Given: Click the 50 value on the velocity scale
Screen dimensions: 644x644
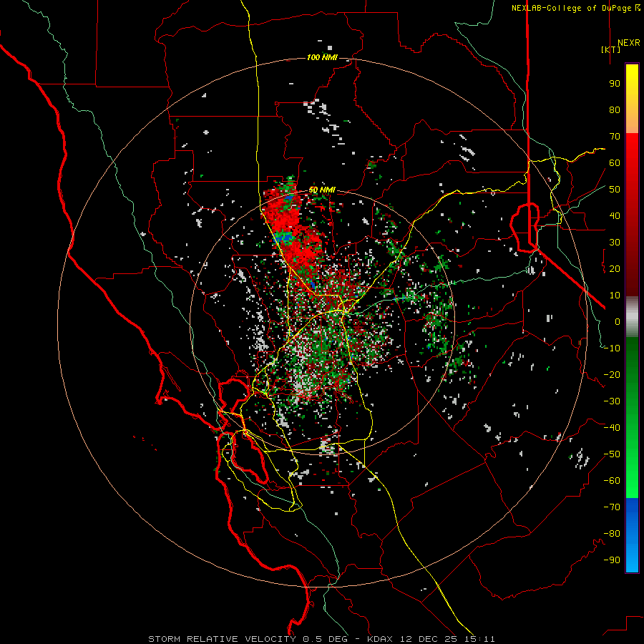Looking at the screenshot, I should pyautogui.click(x=615, y=190).
